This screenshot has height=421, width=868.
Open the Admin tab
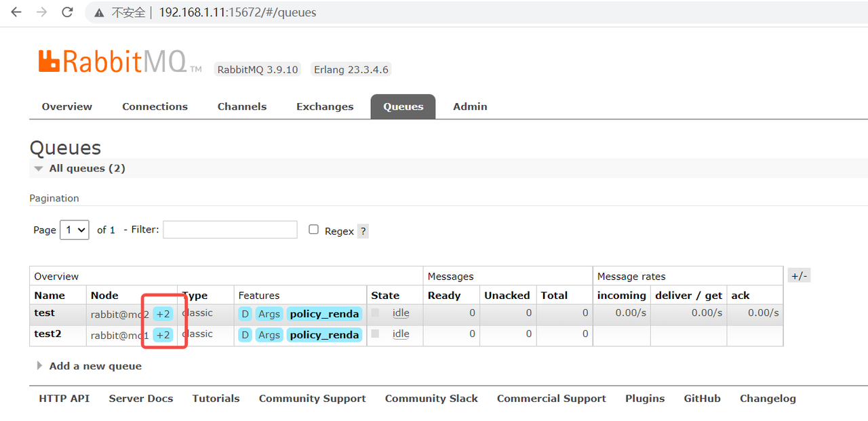pyautogui.click(x=470, y=106)
